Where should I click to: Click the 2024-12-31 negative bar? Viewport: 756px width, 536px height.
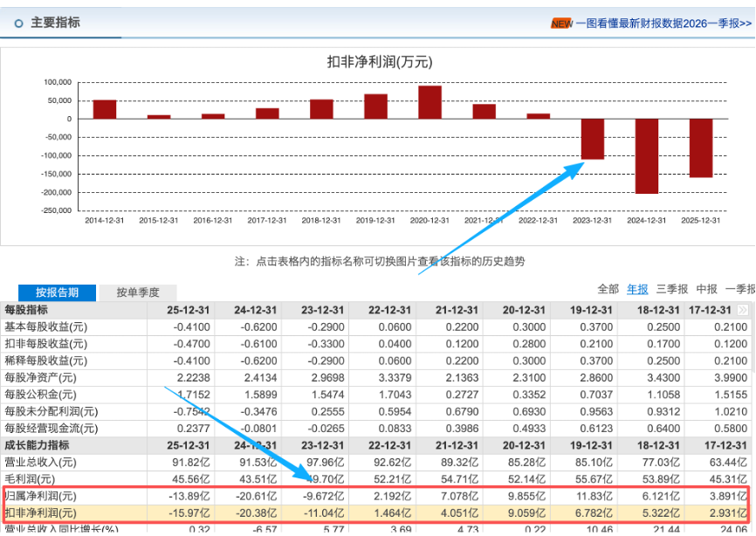(647, 156)
